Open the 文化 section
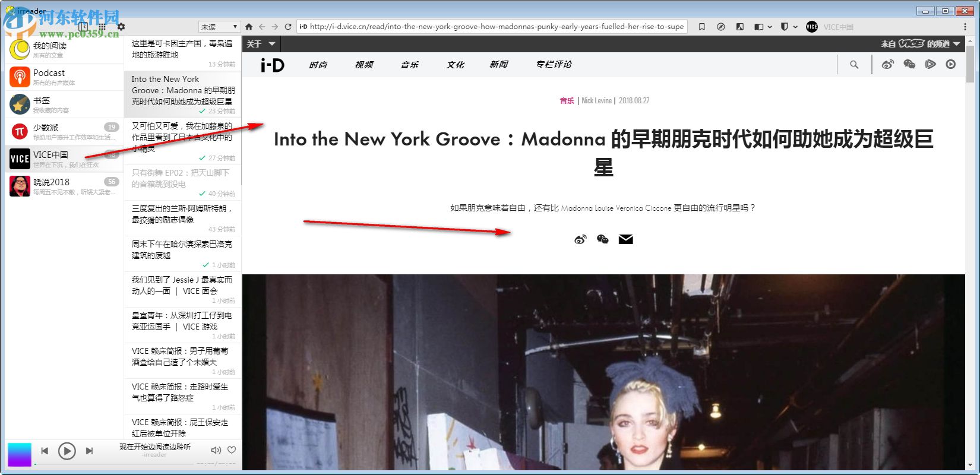This screenshot has height=475, width=980. pos(456,65)
